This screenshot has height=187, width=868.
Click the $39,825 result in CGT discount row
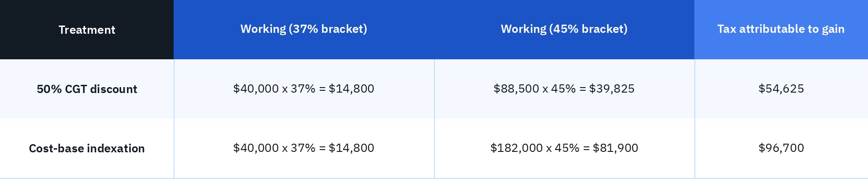(612, 88)
